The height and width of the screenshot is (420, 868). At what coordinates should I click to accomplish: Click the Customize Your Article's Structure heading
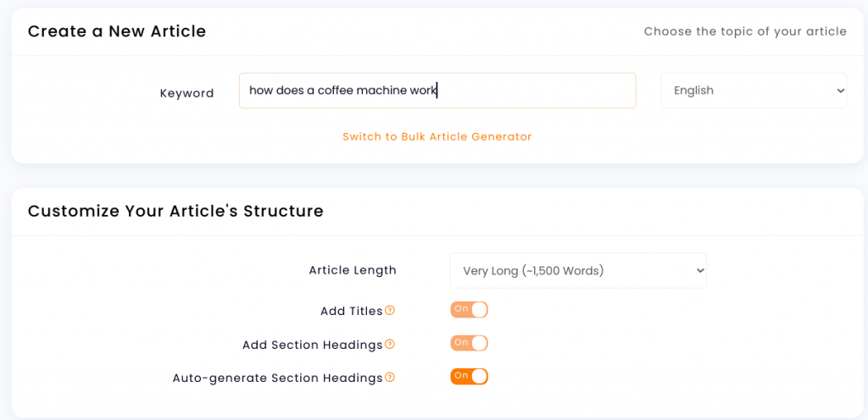pos(175,211)
